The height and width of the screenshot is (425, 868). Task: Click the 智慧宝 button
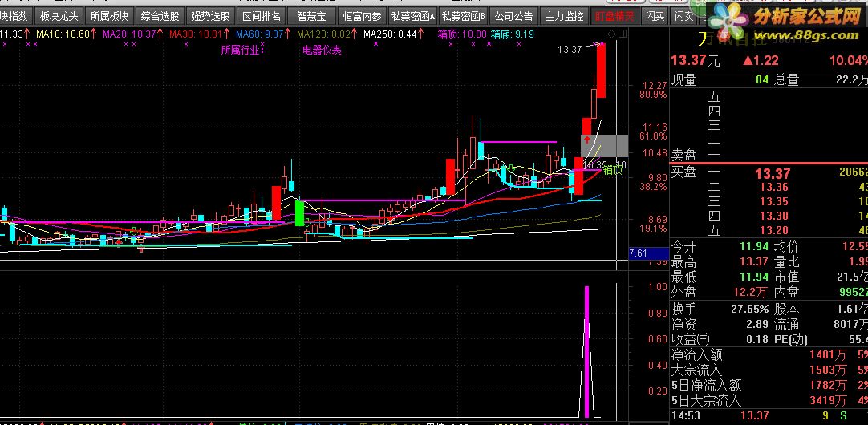tap(311, 16)
